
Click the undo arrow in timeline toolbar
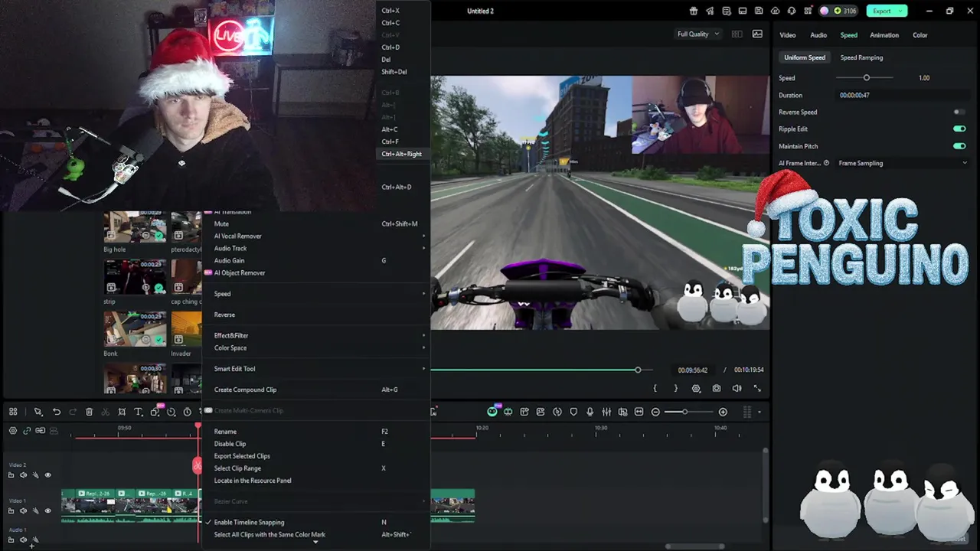56,412
